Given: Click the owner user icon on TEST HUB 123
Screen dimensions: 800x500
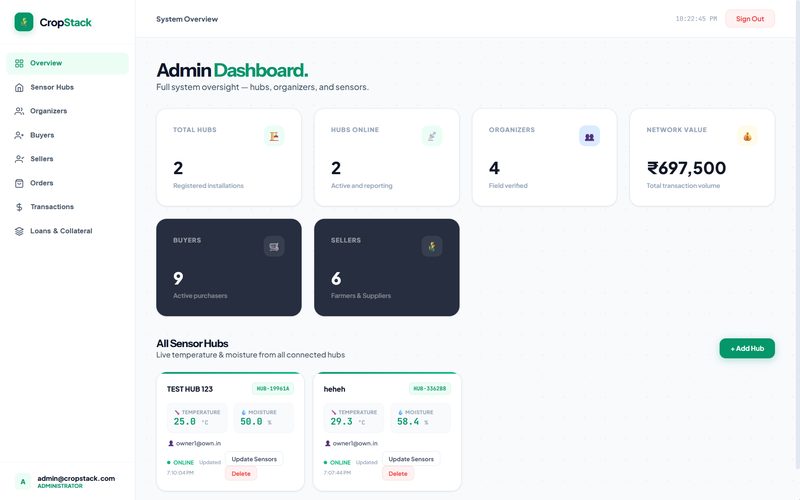Looking at the screenshot, I should click(171, 443).
